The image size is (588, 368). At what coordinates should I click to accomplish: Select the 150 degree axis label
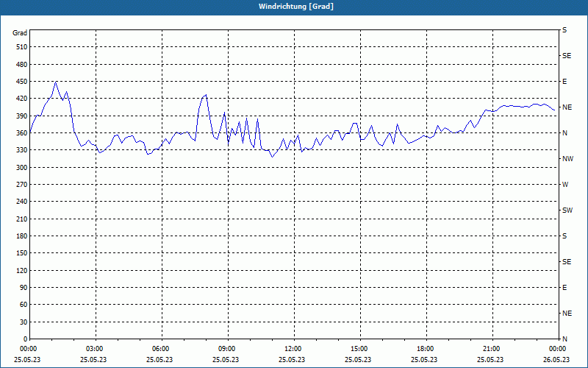(22, 253)
